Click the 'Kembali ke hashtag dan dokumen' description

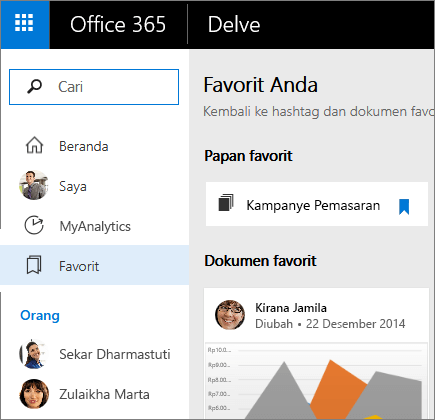click(x=318, y=112)
